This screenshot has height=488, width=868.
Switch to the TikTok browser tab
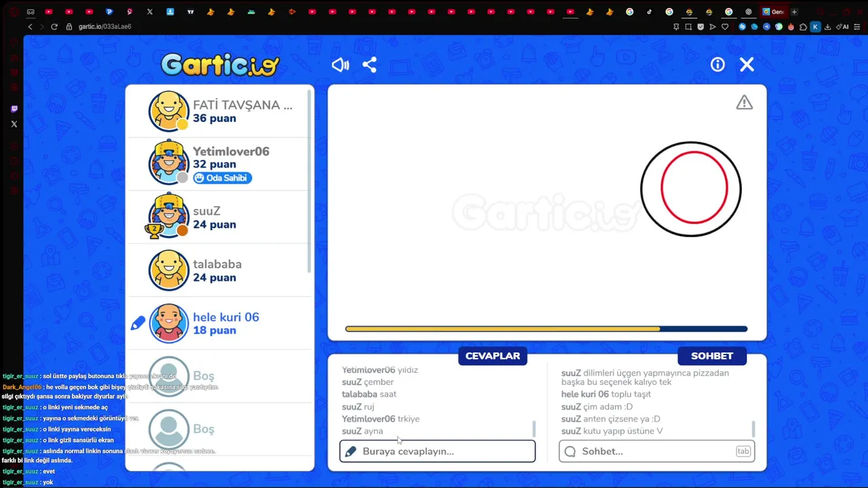coord(649,12)
